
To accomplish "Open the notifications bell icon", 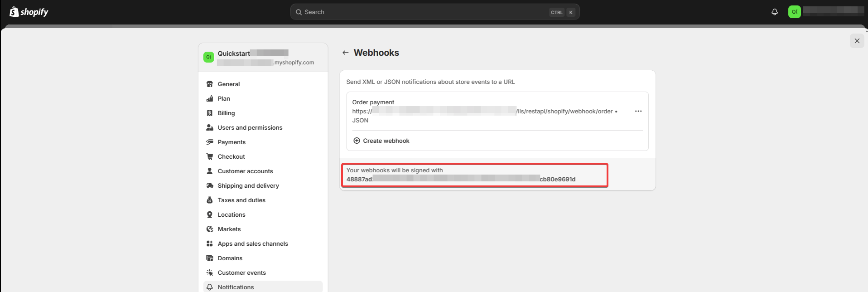I will click(775, 12).
